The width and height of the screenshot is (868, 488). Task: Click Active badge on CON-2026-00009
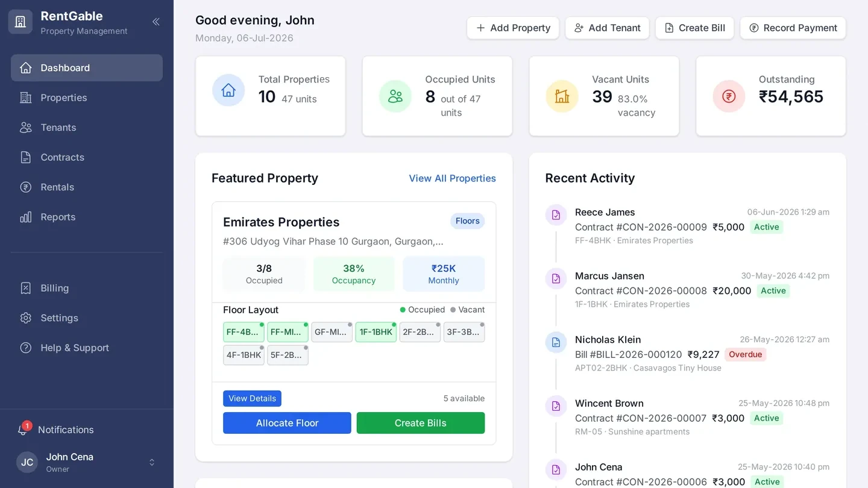click(x=767, y=227)
